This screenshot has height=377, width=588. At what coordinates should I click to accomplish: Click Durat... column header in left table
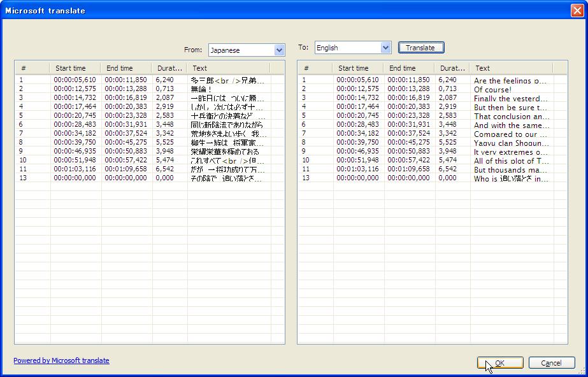click(x=169, y=68)
